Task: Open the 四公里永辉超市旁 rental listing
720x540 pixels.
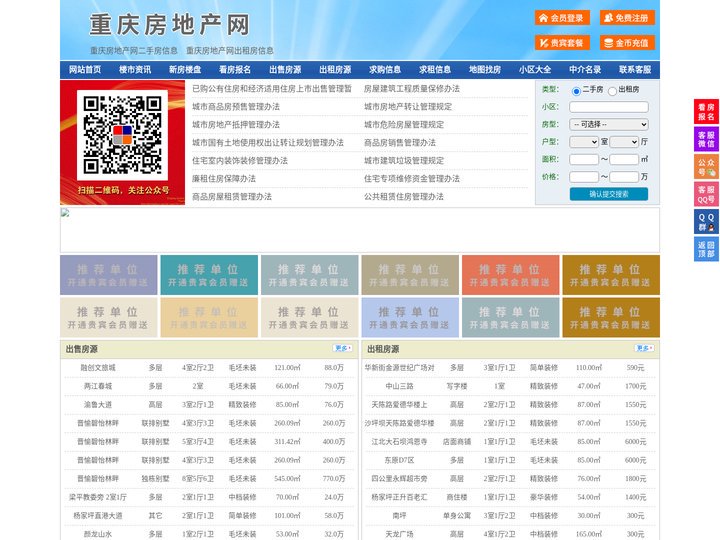Action: (399, 478)
